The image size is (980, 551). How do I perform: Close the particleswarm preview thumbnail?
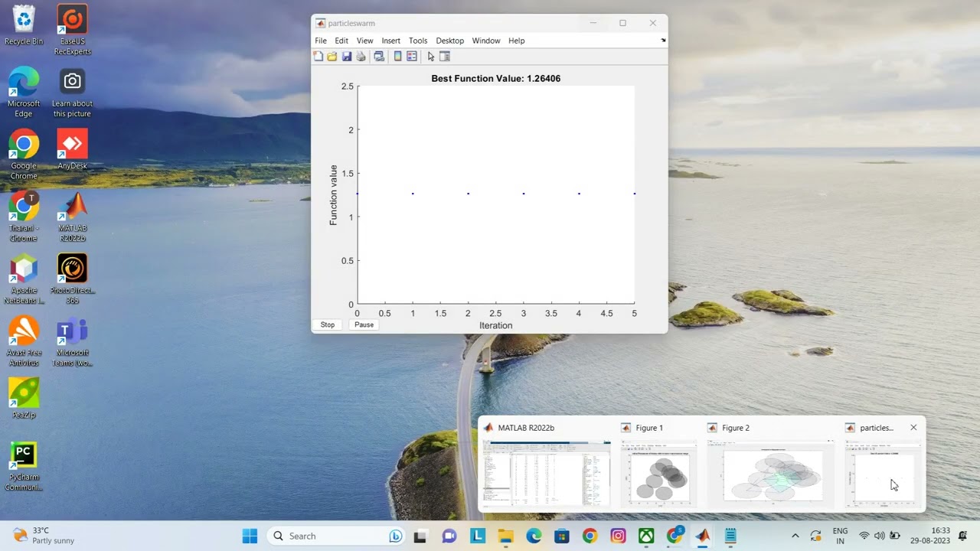click(913, 428)
